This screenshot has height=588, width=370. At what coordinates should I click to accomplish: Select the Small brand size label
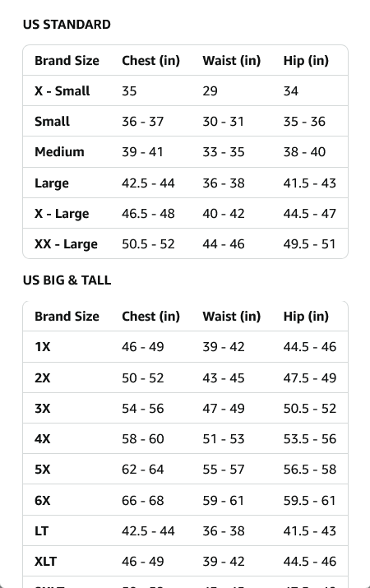[52, 121]
